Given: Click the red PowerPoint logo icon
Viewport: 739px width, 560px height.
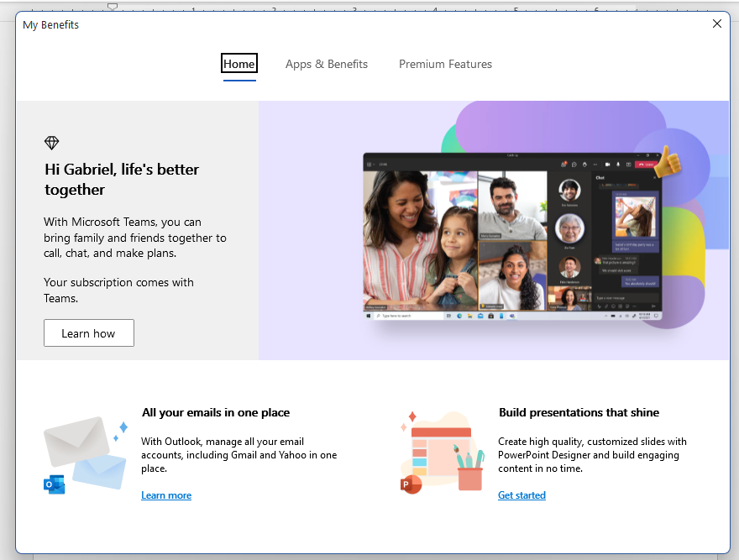Looking at the screenshot, I should coord(411,484).
